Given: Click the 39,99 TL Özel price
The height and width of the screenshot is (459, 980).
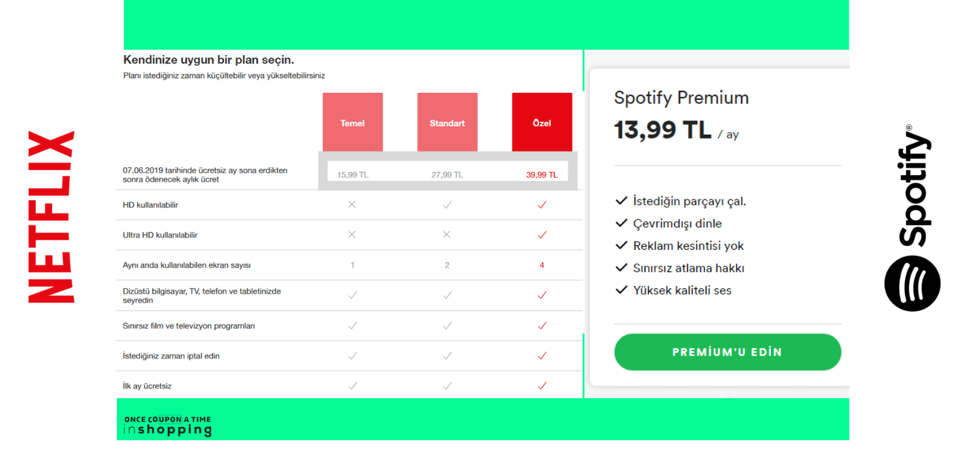Looking at the screenshot, I should [x=542, y=175].
